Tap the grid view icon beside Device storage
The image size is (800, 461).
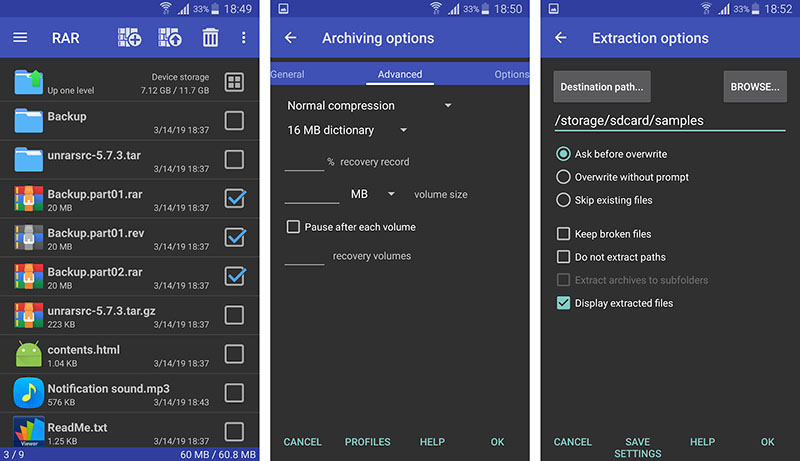coord(233,82)
